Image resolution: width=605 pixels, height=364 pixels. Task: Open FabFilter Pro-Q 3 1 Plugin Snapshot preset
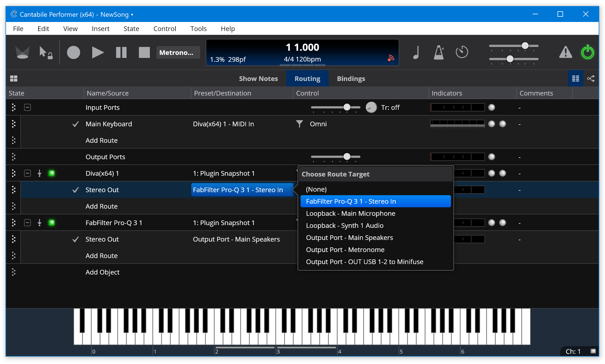[x=224, y=223]
